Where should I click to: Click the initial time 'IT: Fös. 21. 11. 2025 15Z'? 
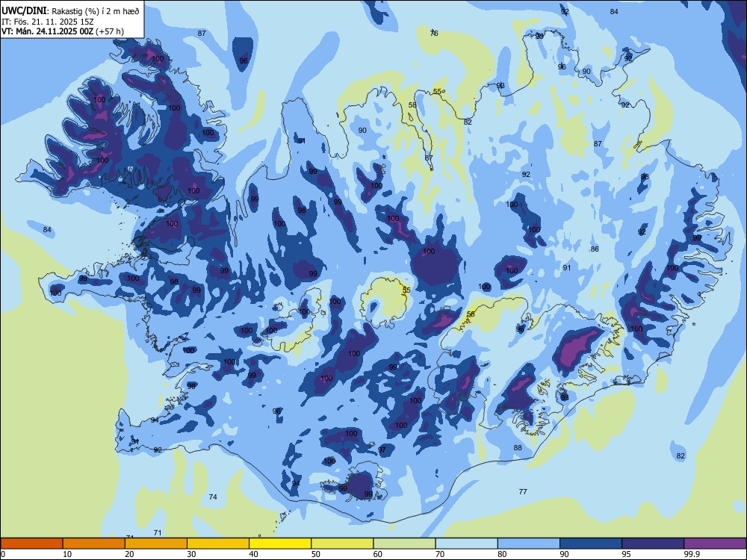click(x=48, y=22)
